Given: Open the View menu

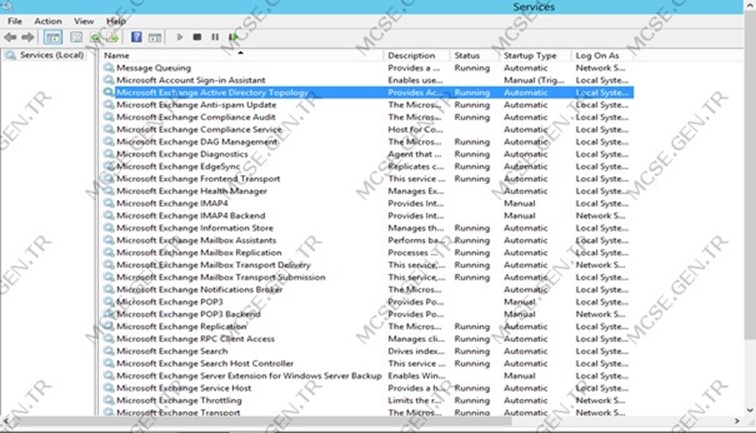Looking at the screenshot, I should [84, 21].
